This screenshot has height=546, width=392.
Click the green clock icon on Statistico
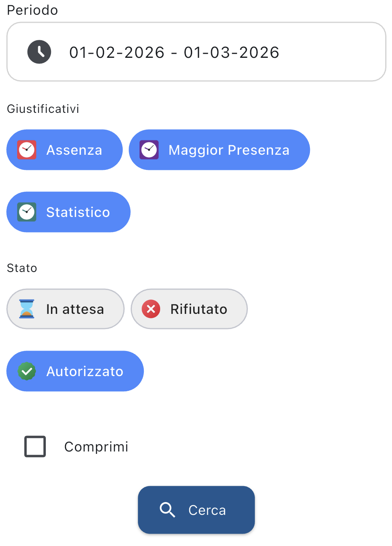tap(27, 212)
